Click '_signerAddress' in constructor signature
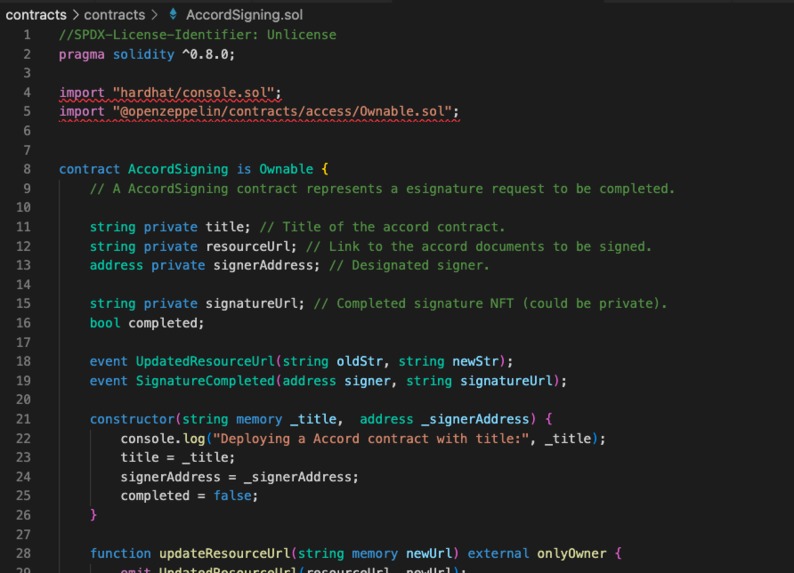 tap(475, 419)
